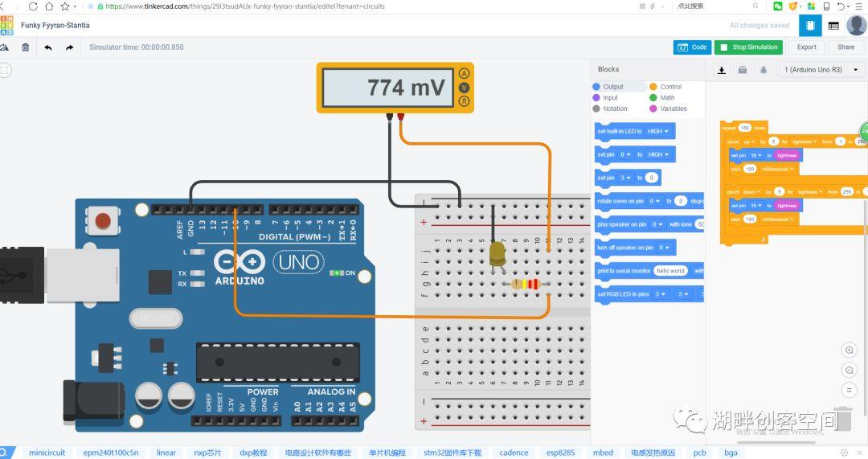Click the debugger bug icon
The width and height of the screenshot is (868, 459).
point(764,70)
